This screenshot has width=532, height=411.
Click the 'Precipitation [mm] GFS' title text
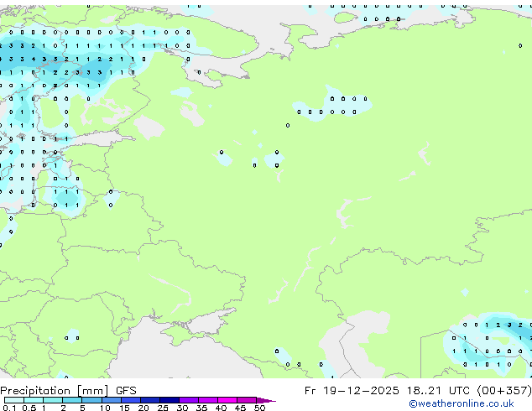click(x=68, y=391)
